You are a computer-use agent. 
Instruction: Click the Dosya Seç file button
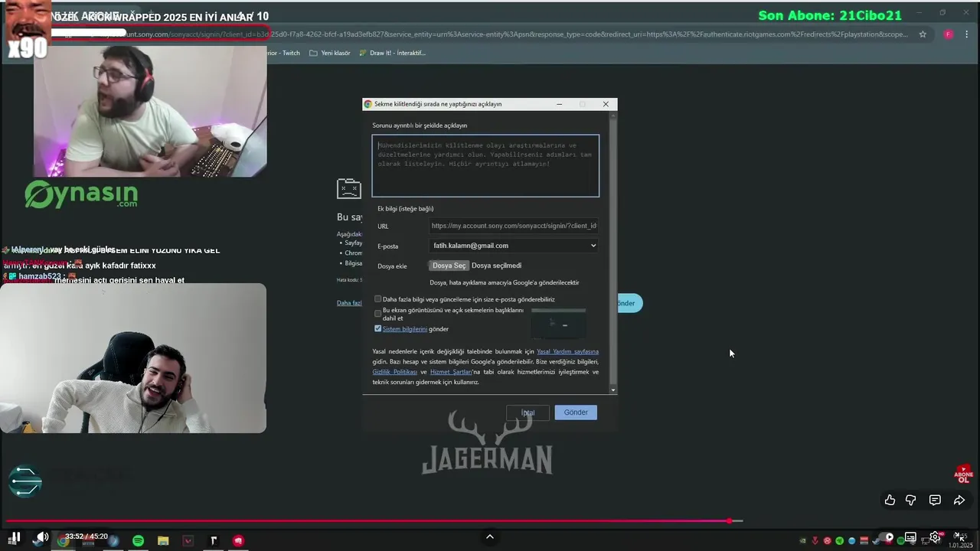[x=449, y=266]
